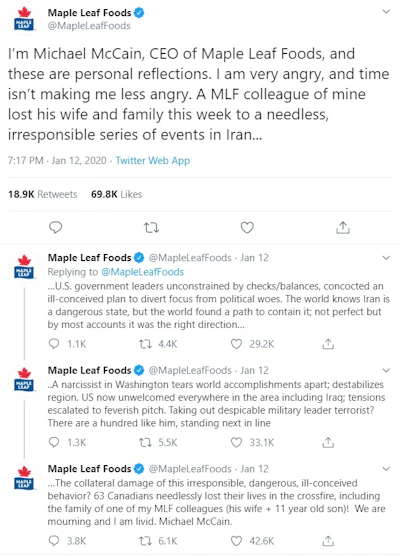Retweet the main tweet
400x556 pixels.
[x=151, y=228]
